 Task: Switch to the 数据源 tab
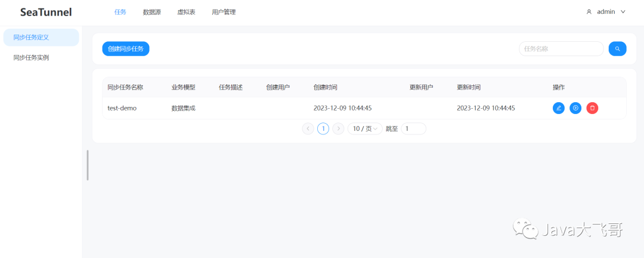pos(151,12)
